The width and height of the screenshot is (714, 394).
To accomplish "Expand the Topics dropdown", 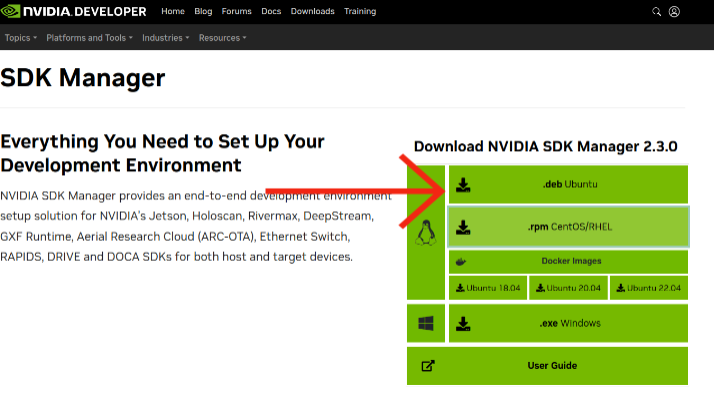I will [x=20, y=38].
